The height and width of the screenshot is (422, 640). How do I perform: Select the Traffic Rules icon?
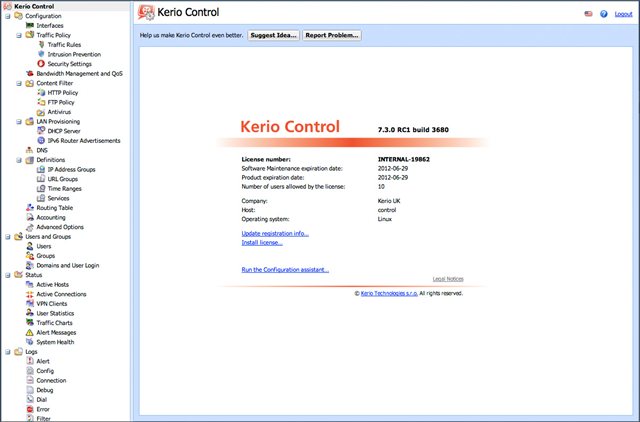(41, 44)
